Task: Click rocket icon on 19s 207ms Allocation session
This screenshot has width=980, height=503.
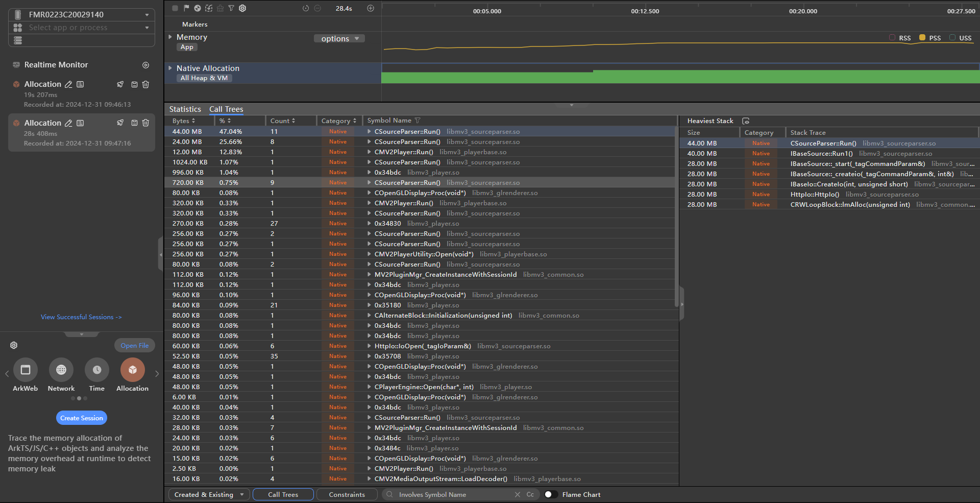Action: click(120, 84)
